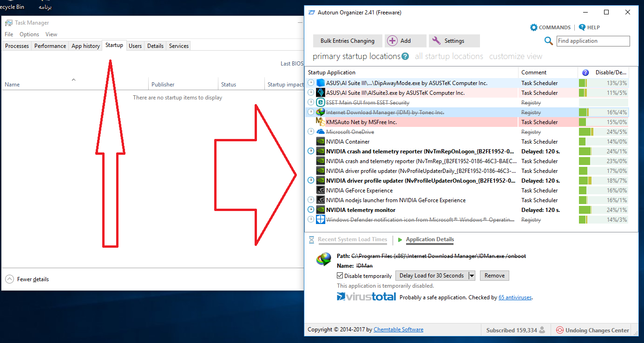Click the clock icon on the DipAwayMode row

tap(311, 83)
